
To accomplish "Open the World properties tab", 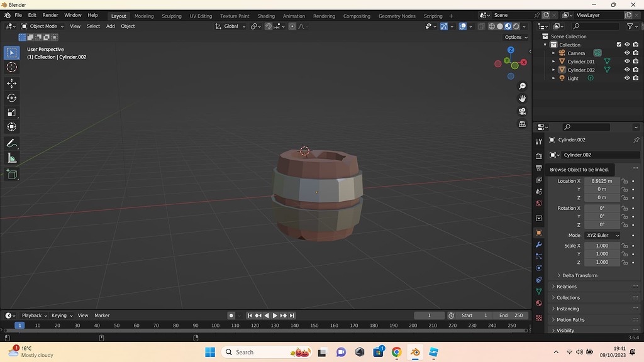I will tap(539, 203).
